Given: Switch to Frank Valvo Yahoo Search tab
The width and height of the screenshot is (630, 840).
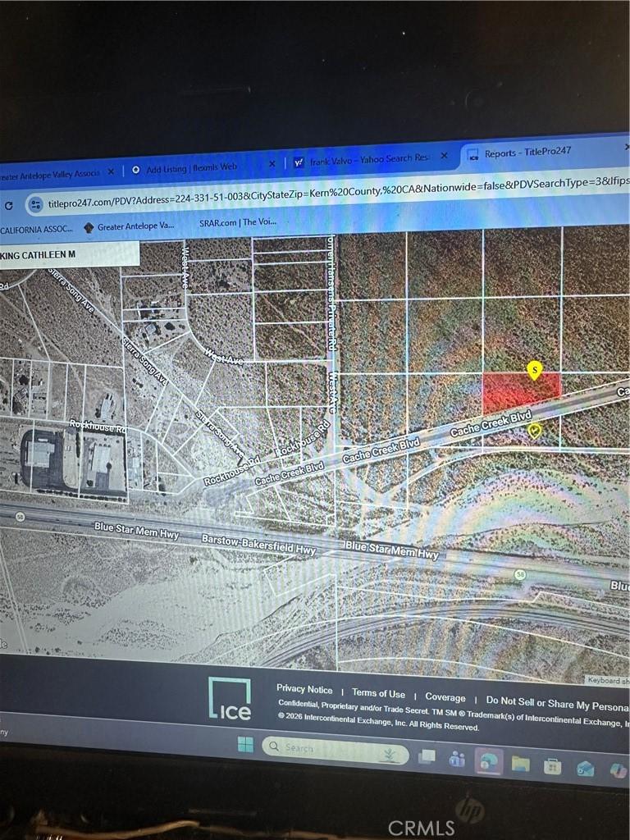Looking at the screenshot, I should click(x=369, y=160).
